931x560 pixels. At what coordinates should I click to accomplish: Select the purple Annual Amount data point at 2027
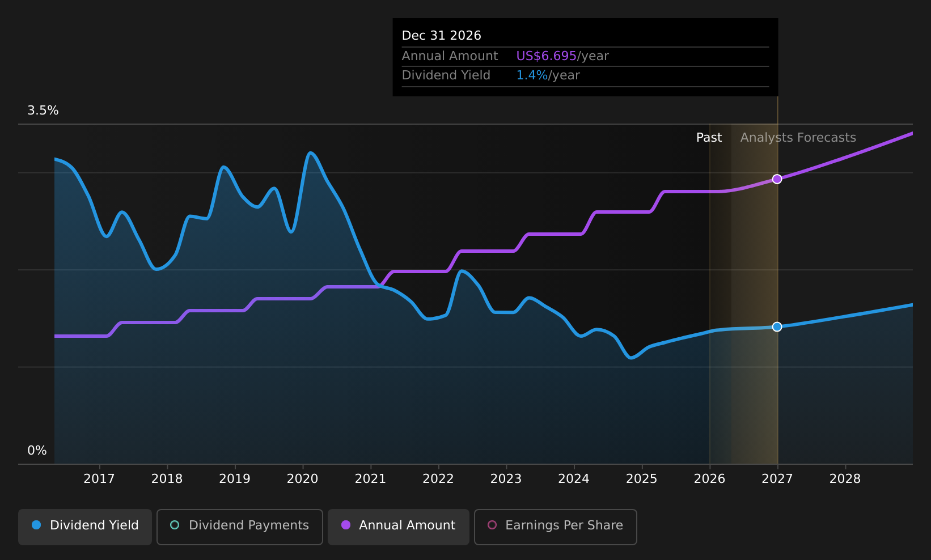click(x=777, y=179)
